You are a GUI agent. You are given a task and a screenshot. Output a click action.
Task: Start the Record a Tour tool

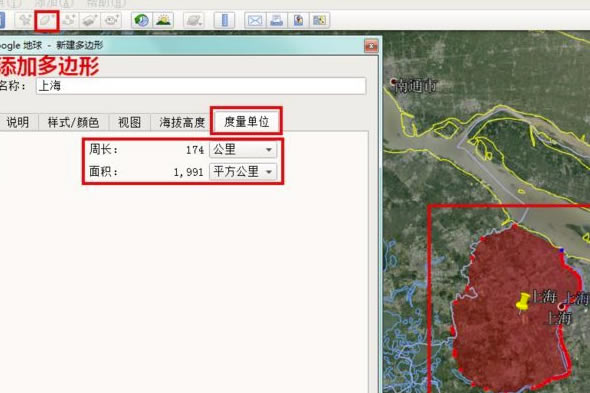(x=111, y=20)
